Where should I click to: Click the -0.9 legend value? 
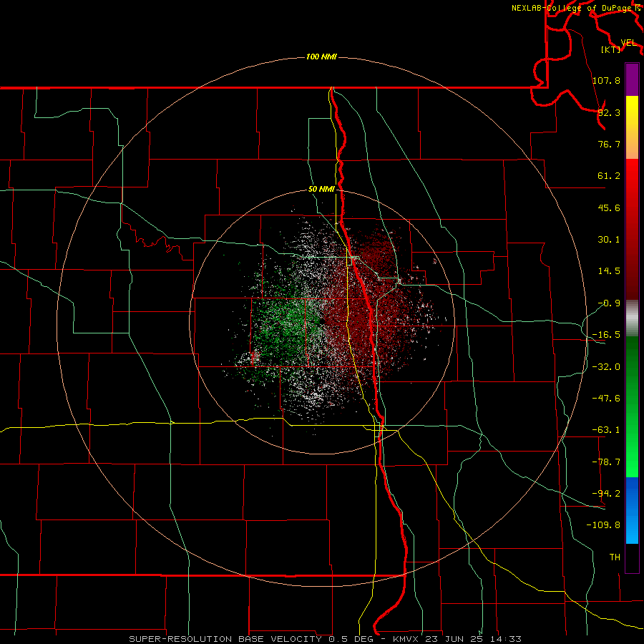[609, 303]
